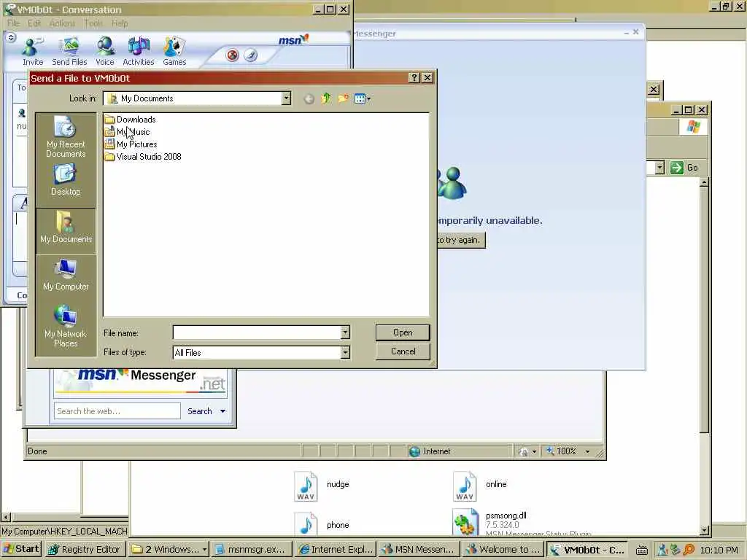Screen dimensions: 747x560
Task: Switch to msnmsgr.ex... taskbar button
Action: pos(252,549)
